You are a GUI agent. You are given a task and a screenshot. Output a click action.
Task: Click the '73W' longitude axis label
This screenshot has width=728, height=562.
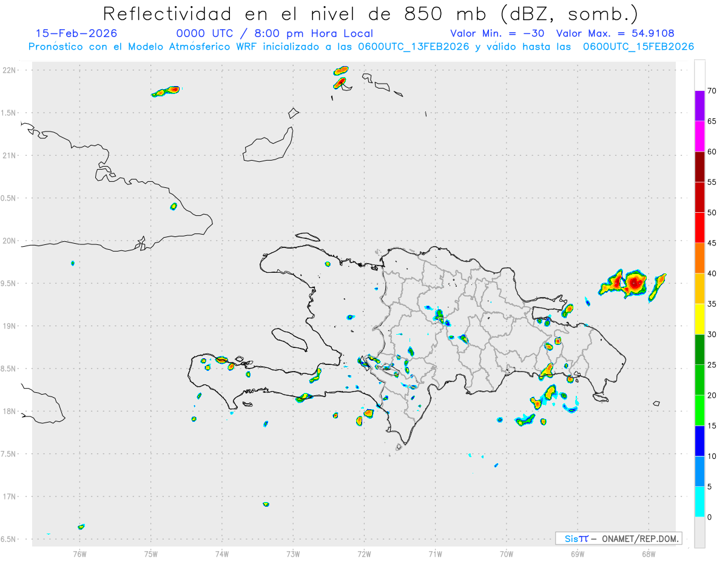293,554
